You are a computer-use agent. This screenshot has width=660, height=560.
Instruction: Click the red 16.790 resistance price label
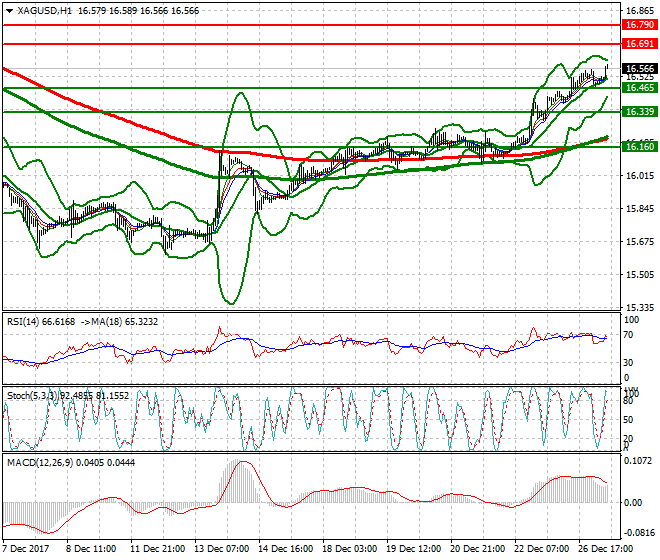639,25
